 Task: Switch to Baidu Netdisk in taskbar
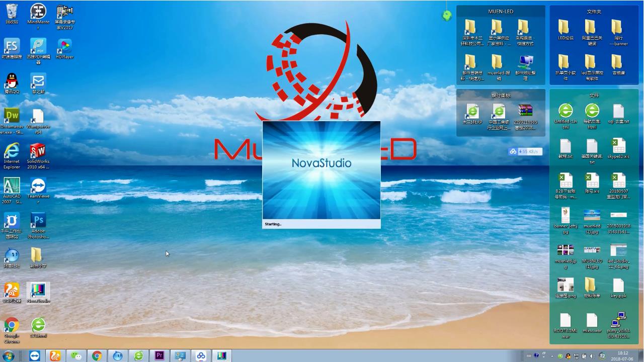201,356
